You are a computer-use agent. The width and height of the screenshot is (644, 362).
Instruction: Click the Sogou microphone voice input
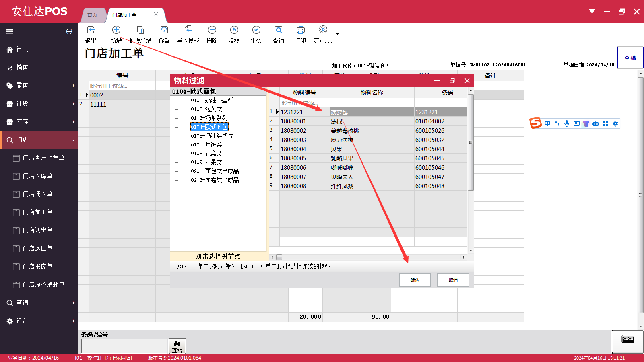[567, 123]
